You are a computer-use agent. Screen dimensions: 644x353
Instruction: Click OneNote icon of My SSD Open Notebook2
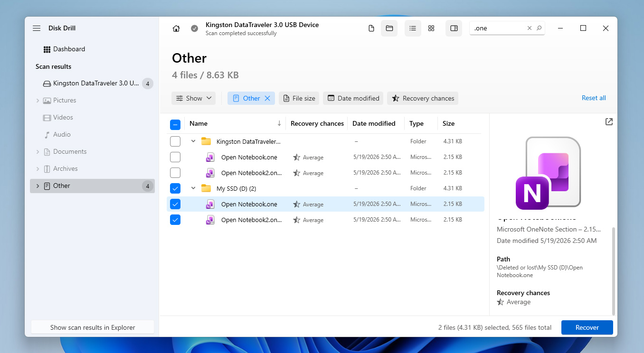(x=210, y=220)
